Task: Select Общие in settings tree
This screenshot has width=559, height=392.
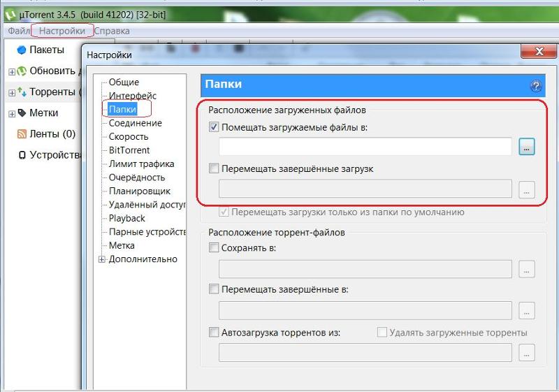Action: tap(124, 82)
